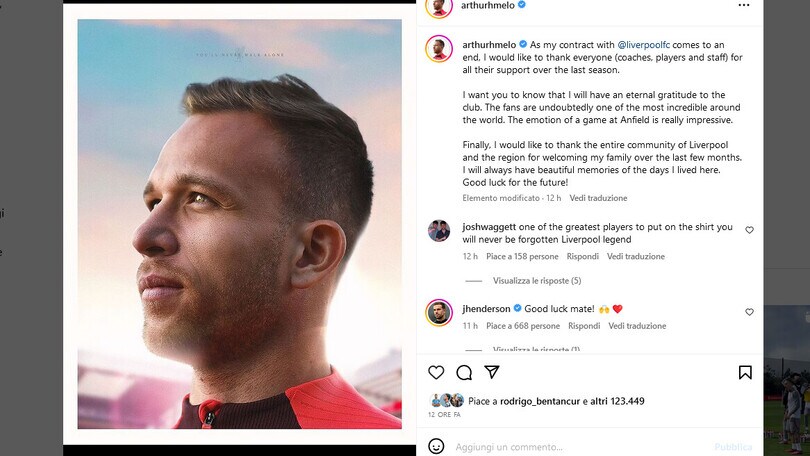Open the comment bubble icon
Image resolution: width=810 pixels, height=456 pixels.
coord(464,372)
